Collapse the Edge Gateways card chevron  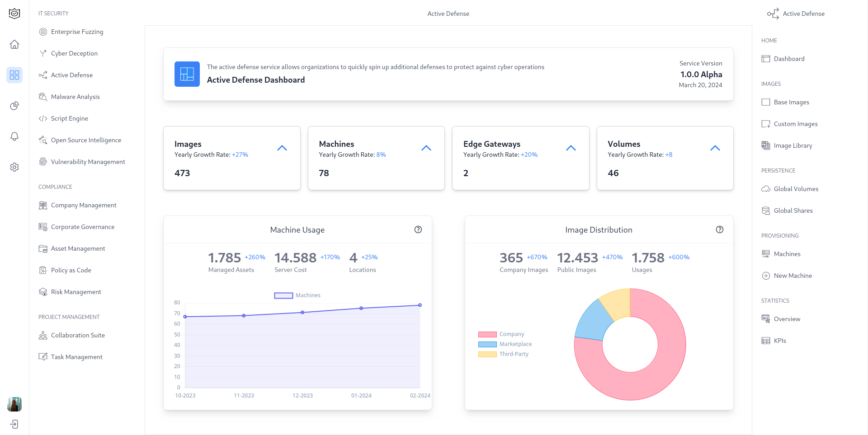571,148
